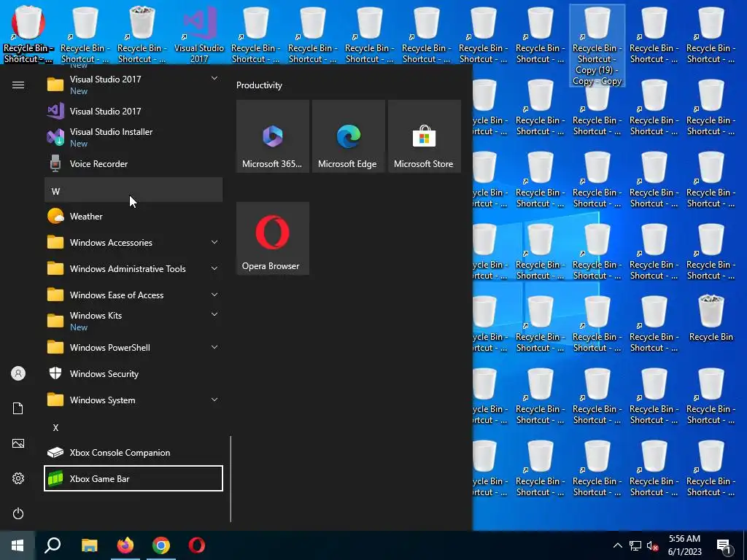Image resolution: width=747 pixels, height=560 pixels.
Task: Launch Xbox Console Companion
Action: [x=133, y=452]
